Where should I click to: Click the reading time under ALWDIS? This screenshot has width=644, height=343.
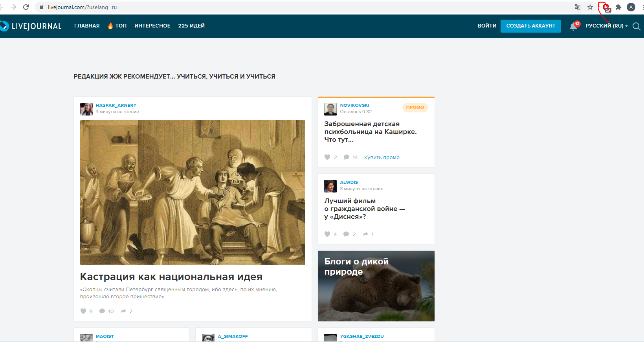pos(362,189)
